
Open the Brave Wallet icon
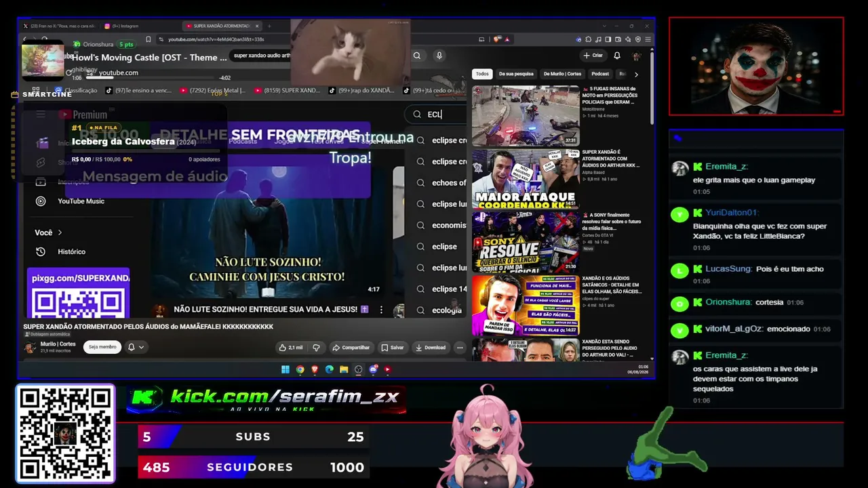coord(618,39)
